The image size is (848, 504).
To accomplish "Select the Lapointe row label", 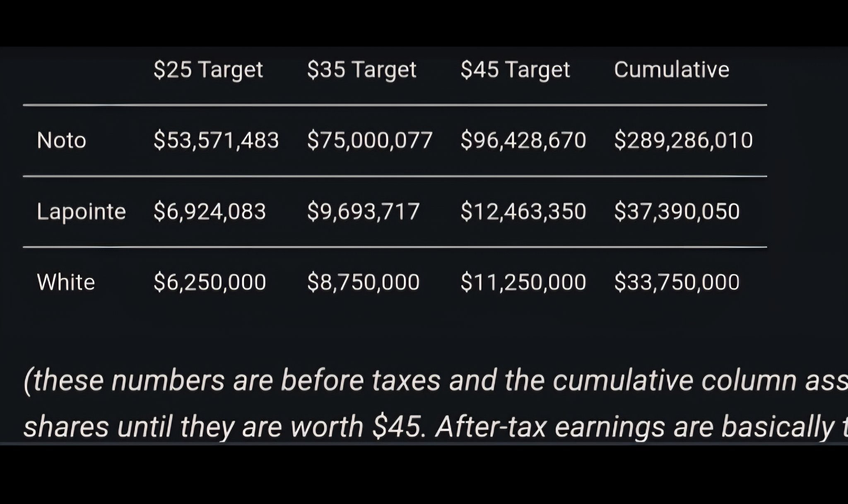I will coord(81,211).
